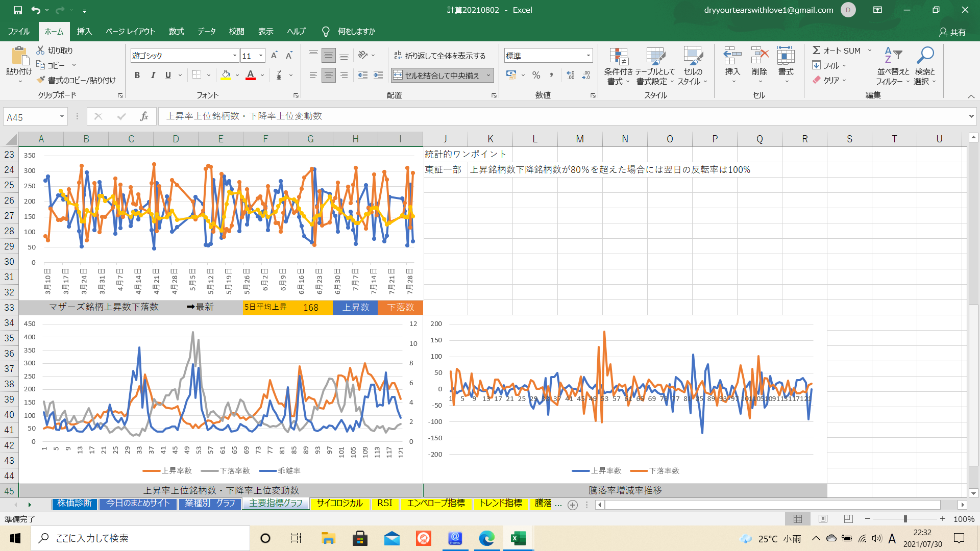Viewport: 980px width, 551px height.
Task: Click the Format Painter brush icon
Action: click(x=41, y=80)
